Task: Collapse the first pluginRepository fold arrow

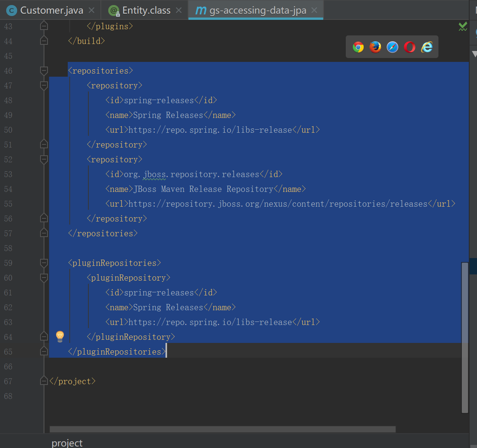Action: [44, 278]
